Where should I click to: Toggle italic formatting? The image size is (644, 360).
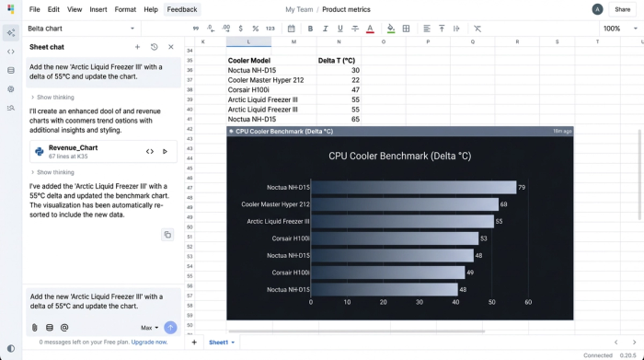[326, 29]
